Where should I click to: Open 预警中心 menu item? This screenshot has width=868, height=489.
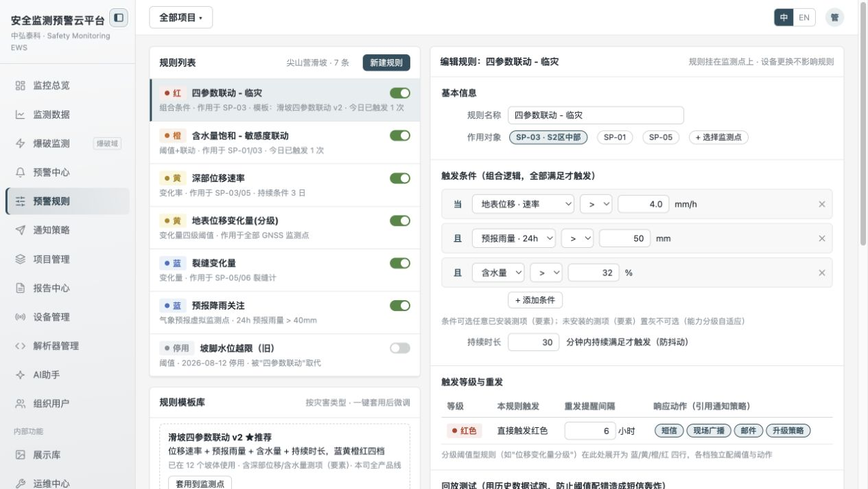(x=67, y=172)
